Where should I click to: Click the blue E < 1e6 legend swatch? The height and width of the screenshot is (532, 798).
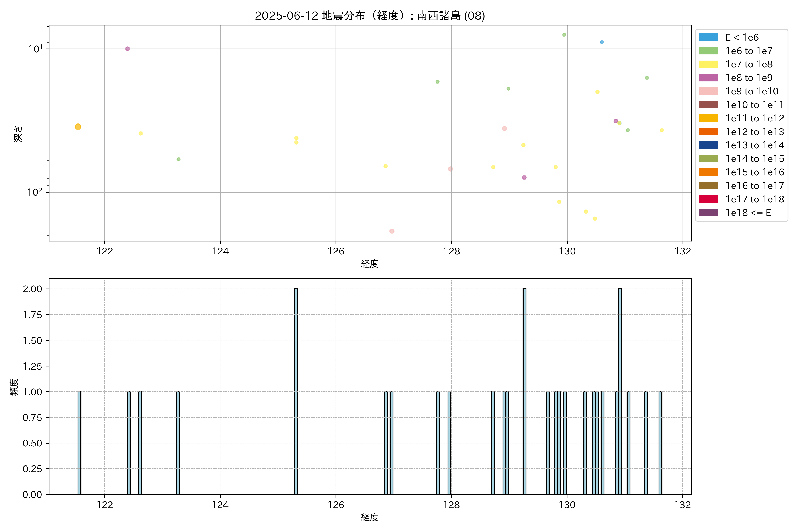pyautogui.click(x=708, y=37)
